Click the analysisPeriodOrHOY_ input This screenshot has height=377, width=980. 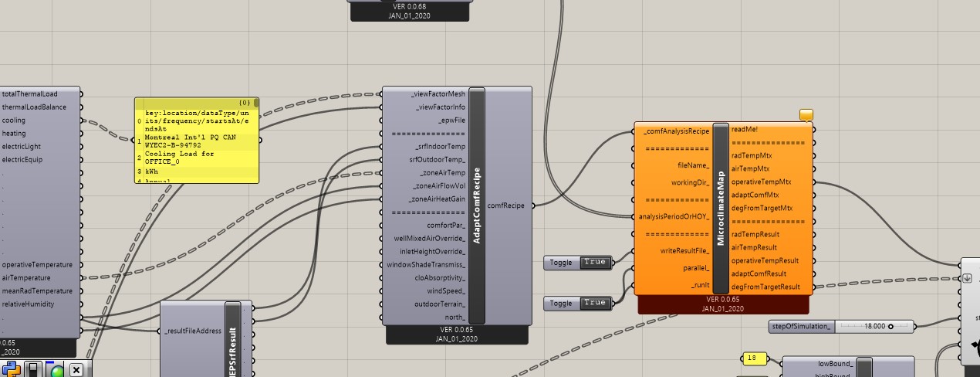tap(674, 216)
